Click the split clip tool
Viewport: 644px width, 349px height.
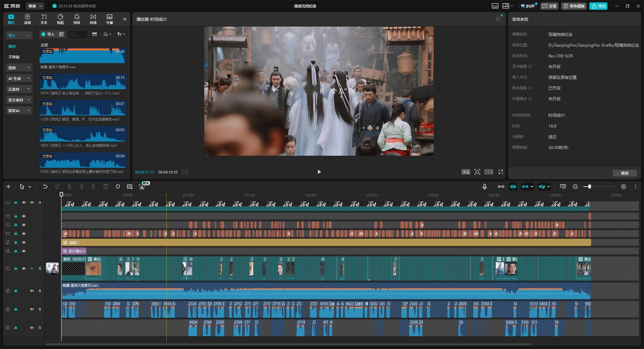coord(69,187)
